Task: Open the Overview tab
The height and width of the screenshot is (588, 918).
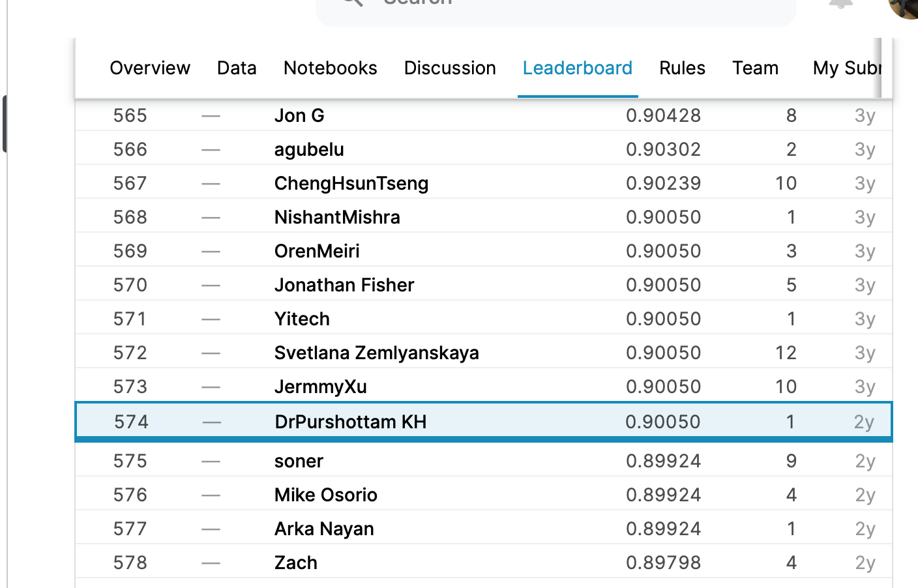Action: pos(150,68)
